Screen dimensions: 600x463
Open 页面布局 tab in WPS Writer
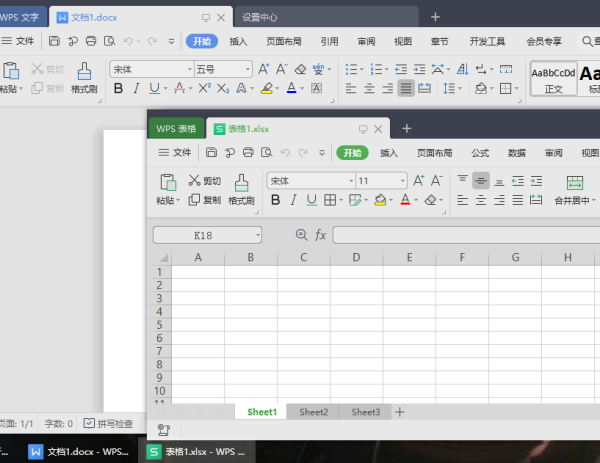(284, 41)
